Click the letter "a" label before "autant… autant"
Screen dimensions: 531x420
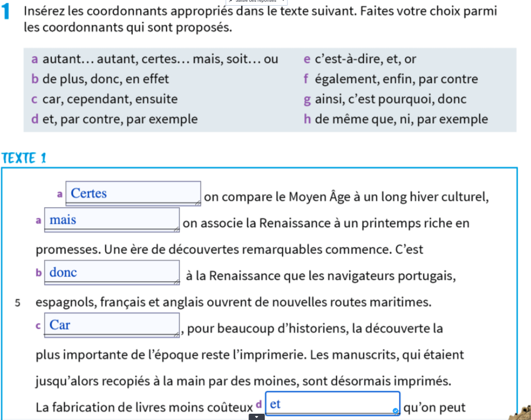coord(34,59)
